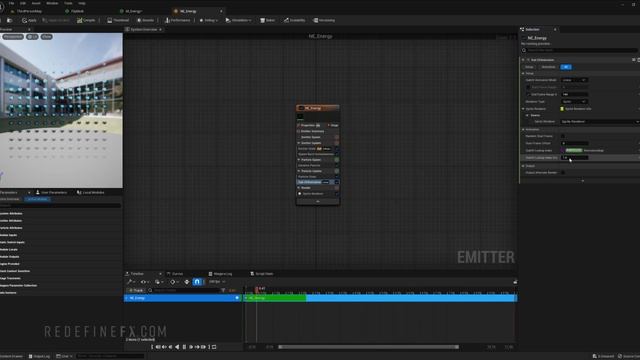Click the search box in the Selection panel

[x=580, y=50]
